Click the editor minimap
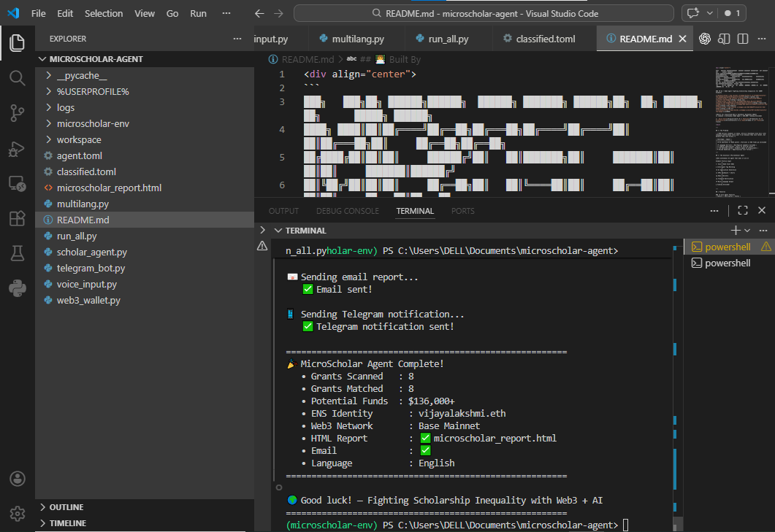Screen dimensions: 775x532 [741, 131]
